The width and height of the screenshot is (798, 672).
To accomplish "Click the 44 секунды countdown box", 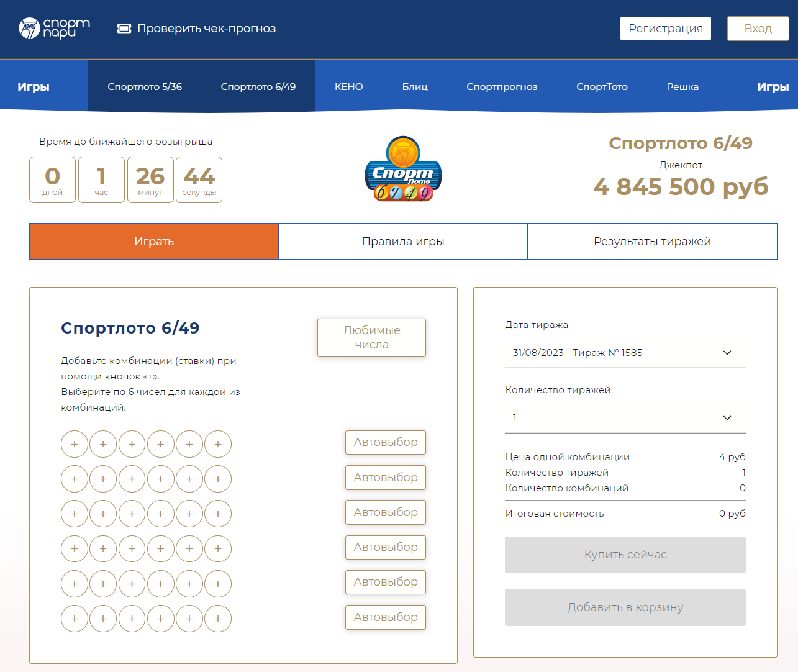I will click(x=199, y=179).
